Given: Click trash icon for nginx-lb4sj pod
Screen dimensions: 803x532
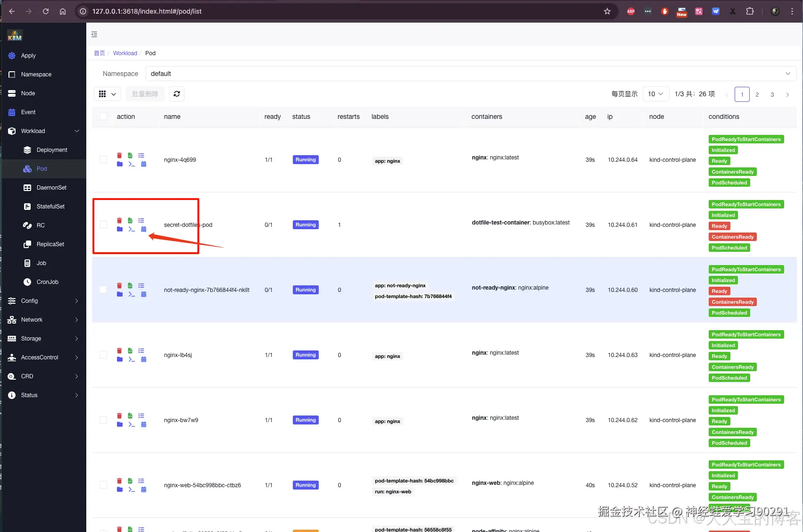Looking at the screenshot, I should [x=119, y=350].
